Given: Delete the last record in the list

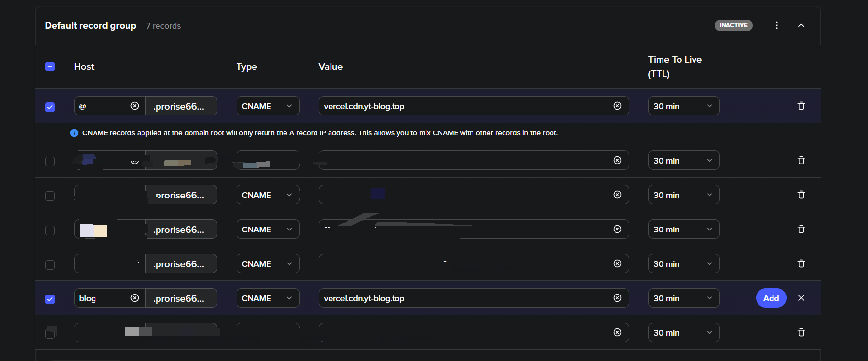Looking at the screenshot, I should (801, 332).
